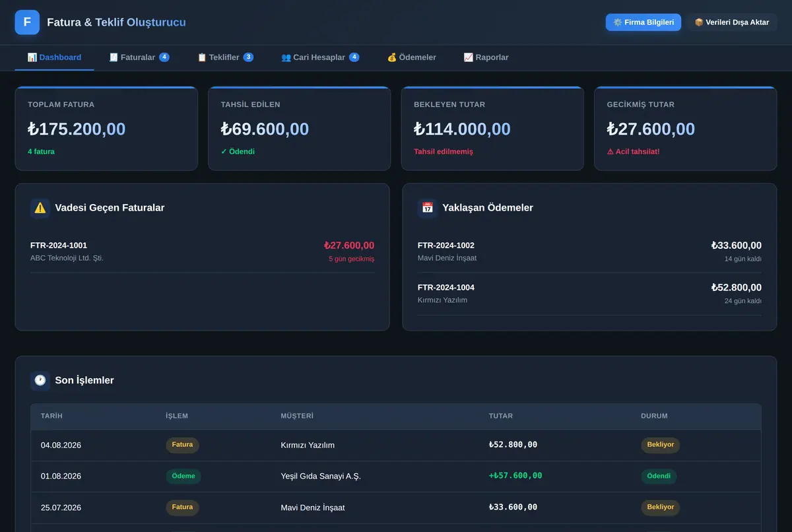Click the '24 gün kaldı' label

pyautogui.click(x=743, y=301)
